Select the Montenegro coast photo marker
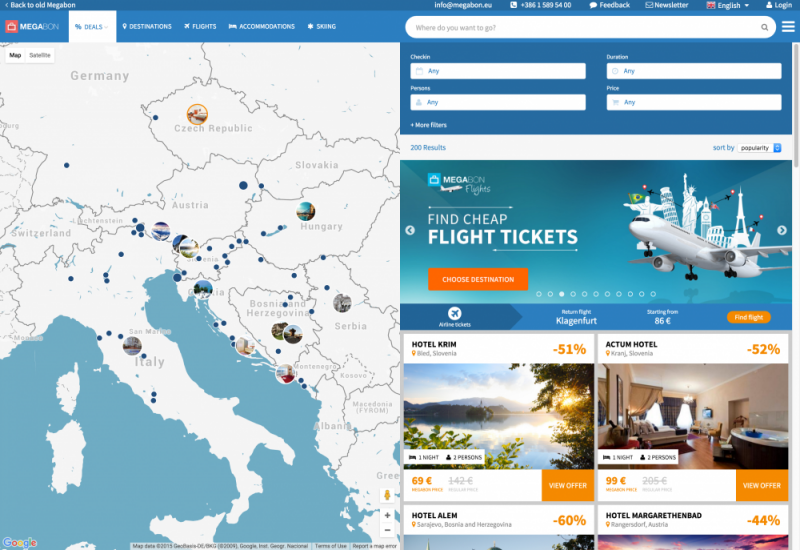The width and height of the screenshot is (800, 550). [x=285, y=373]
